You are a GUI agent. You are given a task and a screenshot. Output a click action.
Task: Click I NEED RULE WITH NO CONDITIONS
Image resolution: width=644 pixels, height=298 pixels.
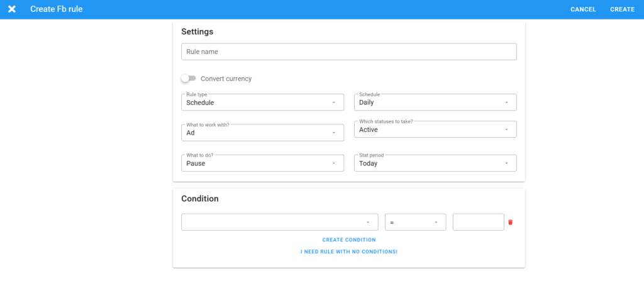coord(349,251)
